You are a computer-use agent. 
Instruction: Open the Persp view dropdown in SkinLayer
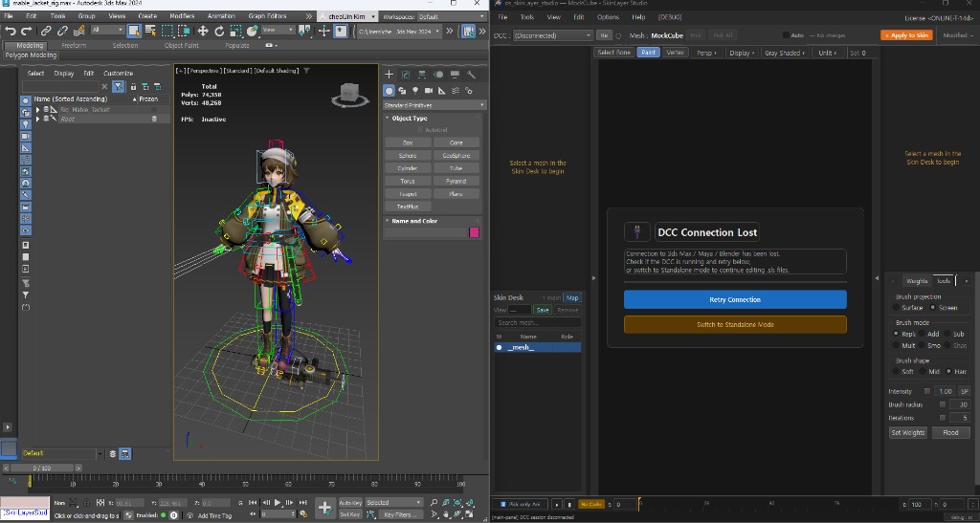pos(706,53)
